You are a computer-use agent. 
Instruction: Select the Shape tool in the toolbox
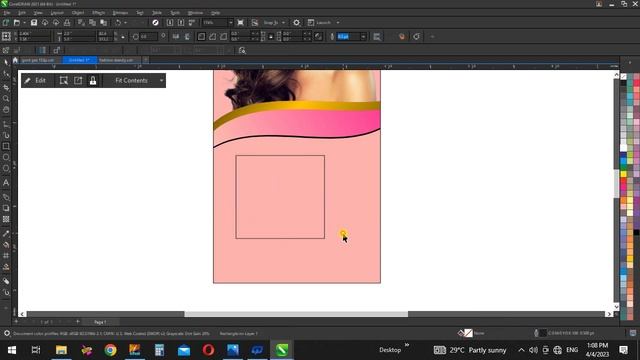pyautogui.click(x=6, y=74)
